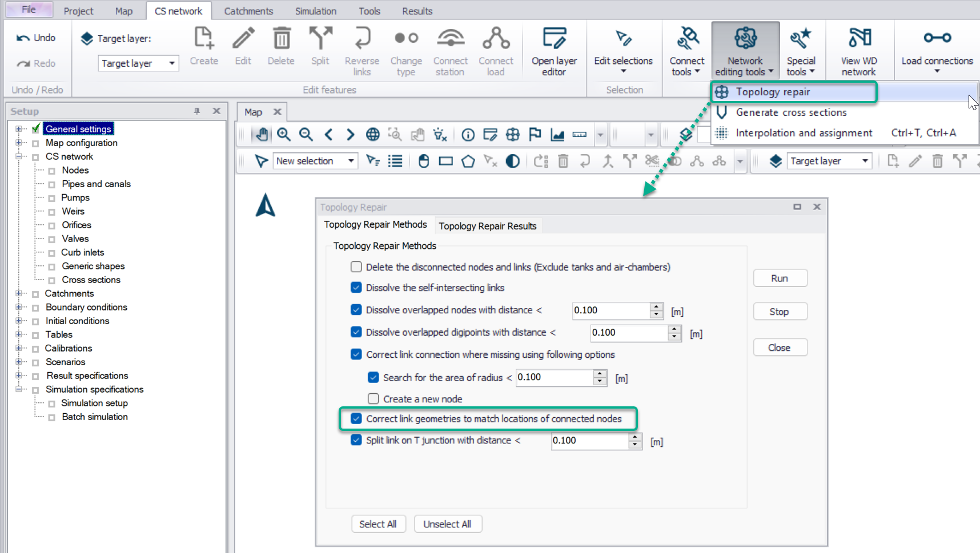Select Pipes and canals in Setup tree

coord(96,184)
